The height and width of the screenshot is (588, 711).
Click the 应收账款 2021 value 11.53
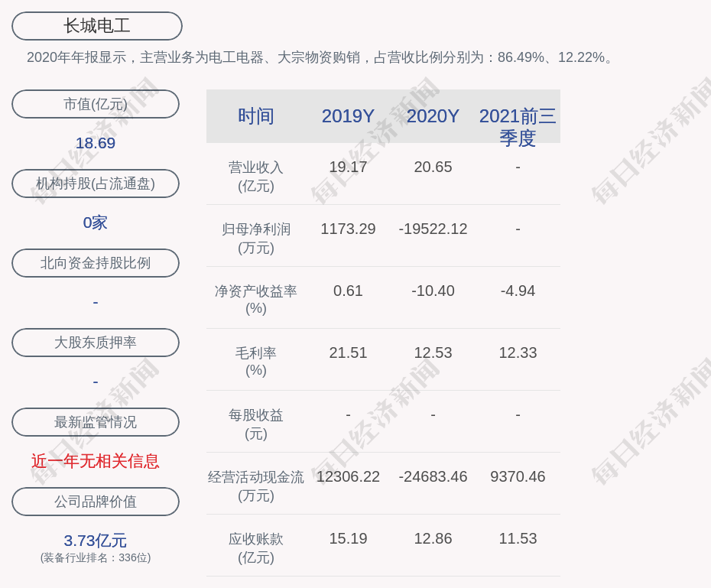tap(518, 538)
